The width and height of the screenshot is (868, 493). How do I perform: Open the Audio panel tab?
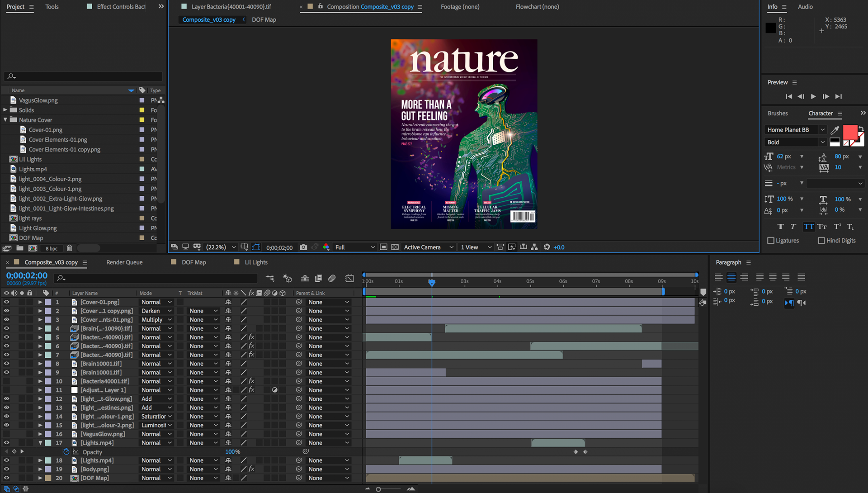pos(805,7)
